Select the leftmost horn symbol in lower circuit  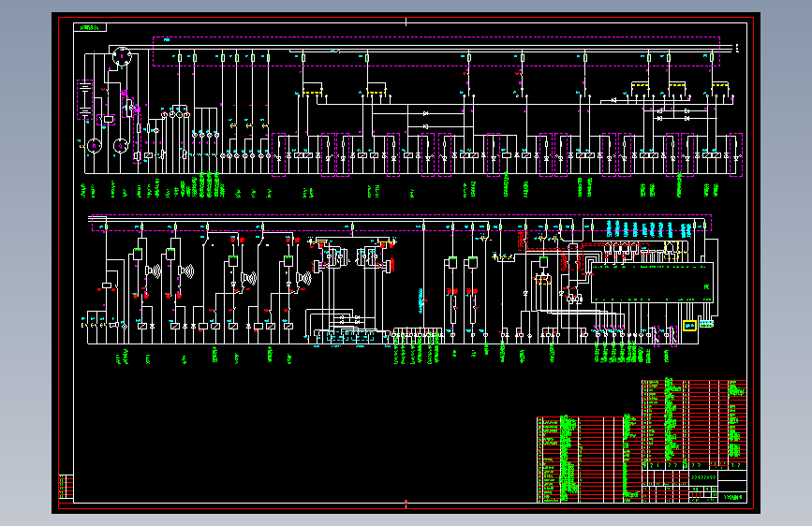coord(155,270)
